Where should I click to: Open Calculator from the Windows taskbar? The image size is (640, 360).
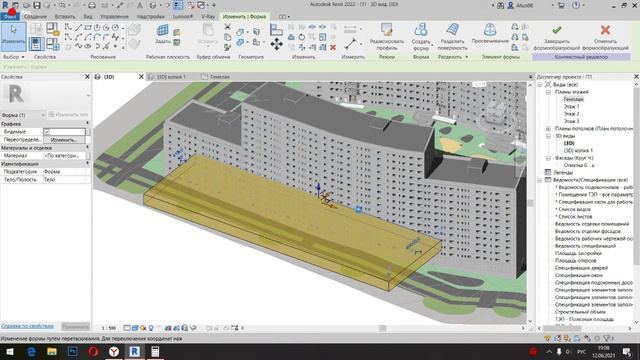click(x=155, y=351)
